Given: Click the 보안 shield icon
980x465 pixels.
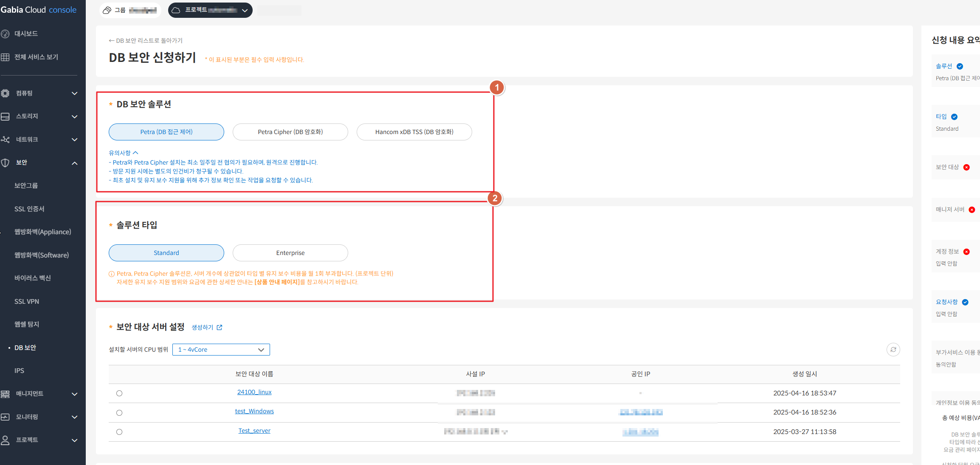Looking at the screenshot, I should 5,162.
